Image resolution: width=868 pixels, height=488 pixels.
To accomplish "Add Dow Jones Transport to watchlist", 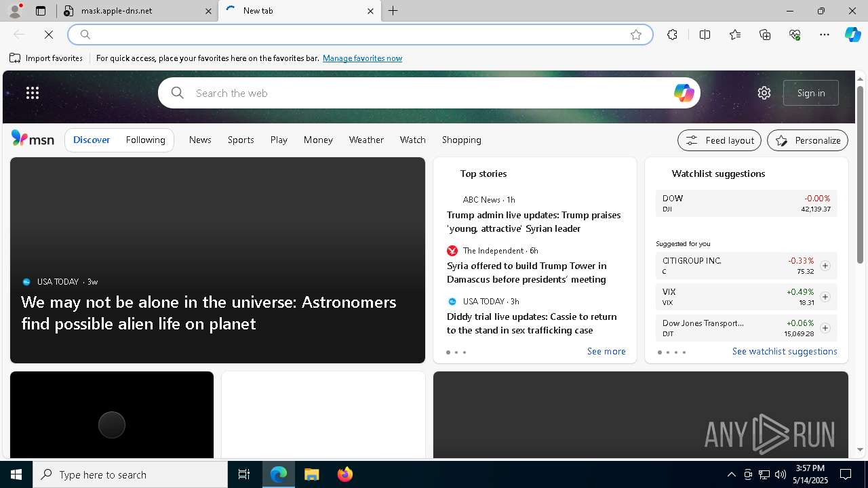I will click(825, 328).
